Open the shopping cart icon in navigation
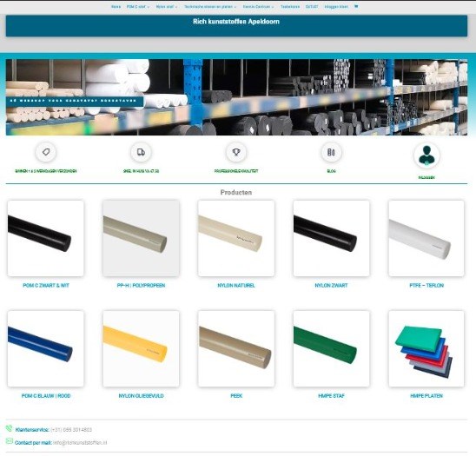Screen dimensions: 476x456 click(x=356, y=6)
